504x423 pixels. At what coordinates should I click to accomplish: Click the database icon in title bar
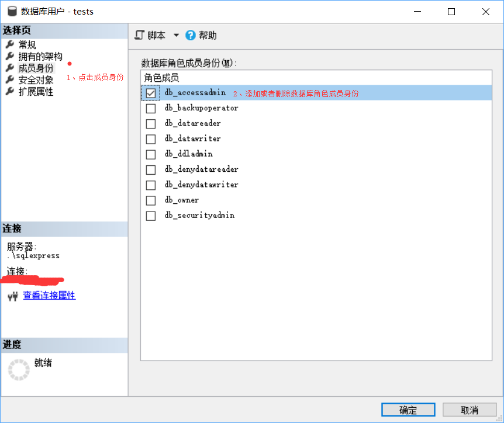(x=12, y=11)
